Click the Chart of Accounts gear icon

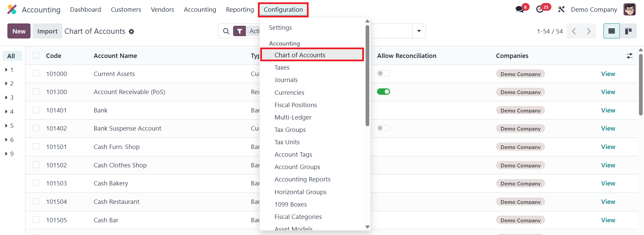(131, 31)
